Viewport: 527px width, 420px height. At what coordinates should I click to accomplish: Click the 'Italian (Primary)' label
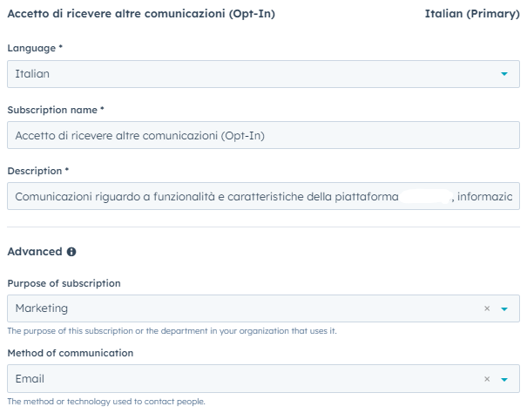pyautogui.click(x=472, y=14)
